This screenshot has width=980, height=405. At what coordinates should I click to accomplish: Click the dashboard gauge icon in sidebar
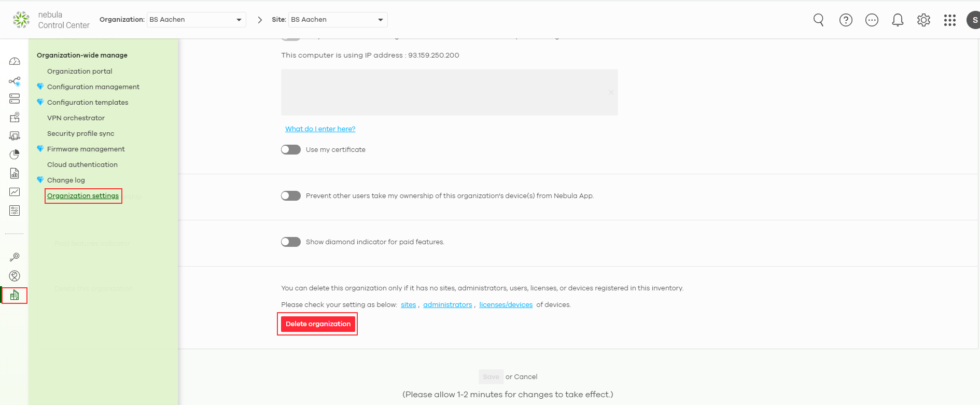[x=15, y=62]
